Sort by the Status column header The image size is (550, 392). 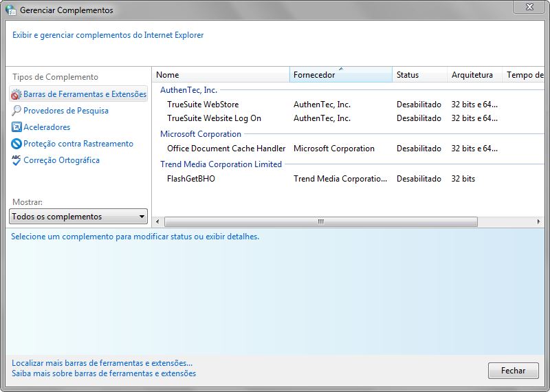pyautogui.click(x=419, y=75)
